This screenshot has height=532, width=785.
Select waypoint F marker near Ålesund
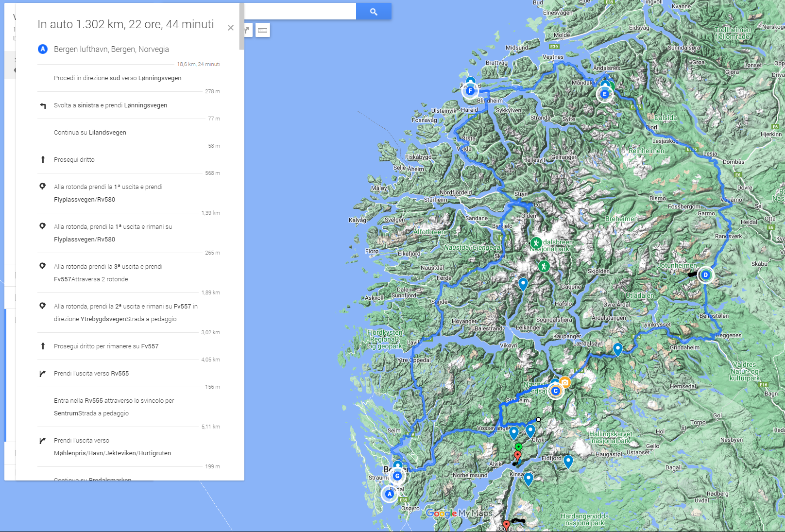[470, 91]
